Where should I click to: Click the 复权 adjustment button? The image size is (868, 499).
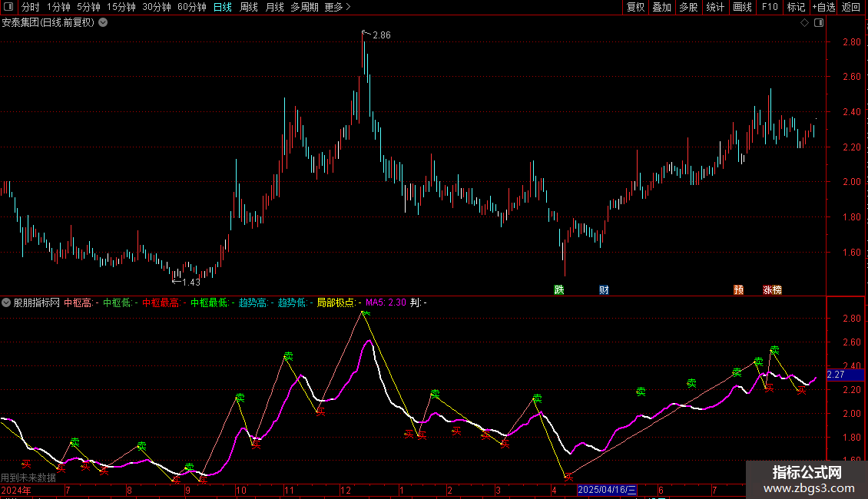point(635,7)
